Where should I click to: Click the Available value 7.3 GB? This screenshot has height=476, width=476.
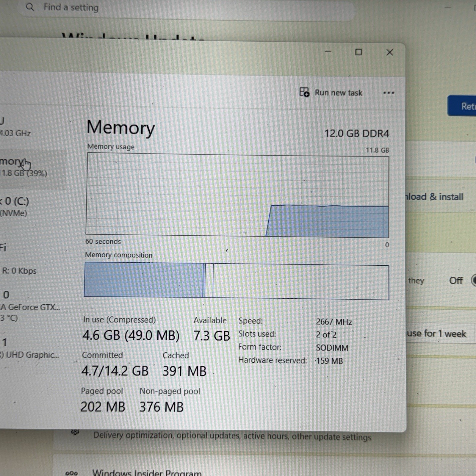(x=212, y=336)
